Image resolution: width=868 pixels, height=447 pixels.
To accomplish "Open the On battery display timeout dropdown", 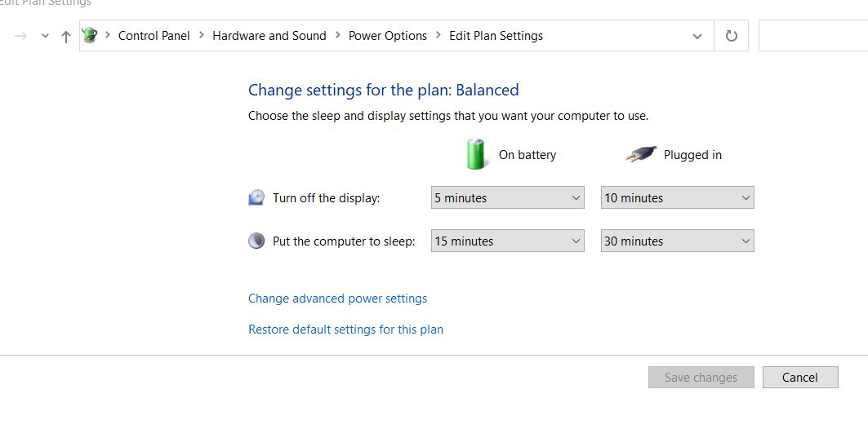I will click(508, 197).
